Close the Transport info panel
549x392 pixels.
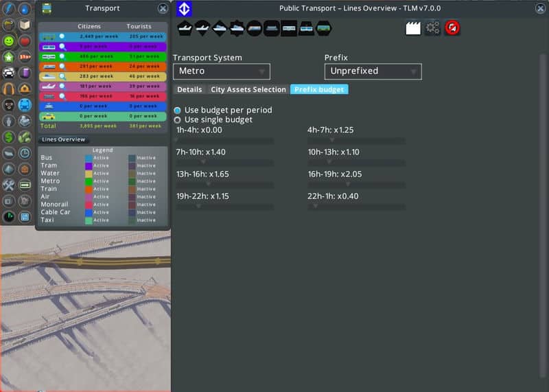point(162,8)
